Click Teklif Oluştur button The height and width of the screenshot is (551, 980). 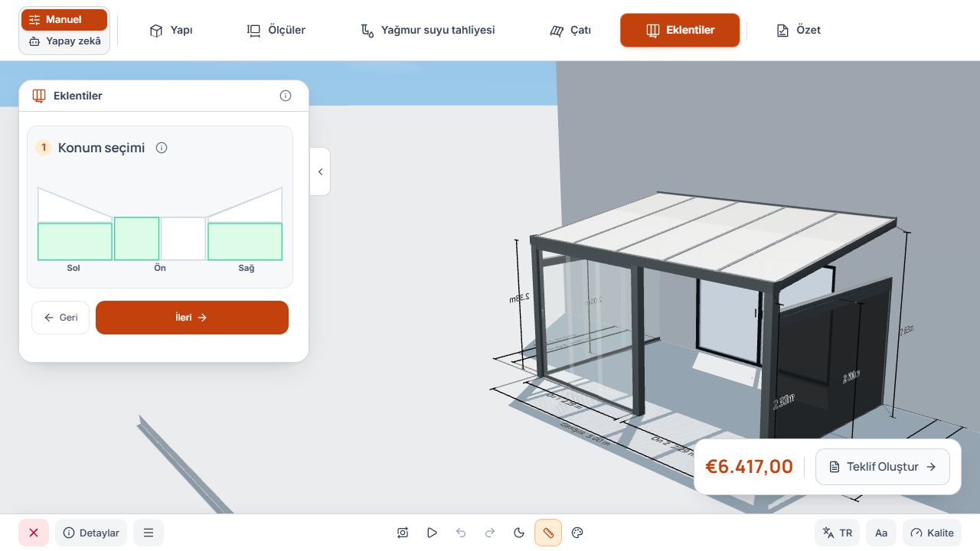[883, 467]
